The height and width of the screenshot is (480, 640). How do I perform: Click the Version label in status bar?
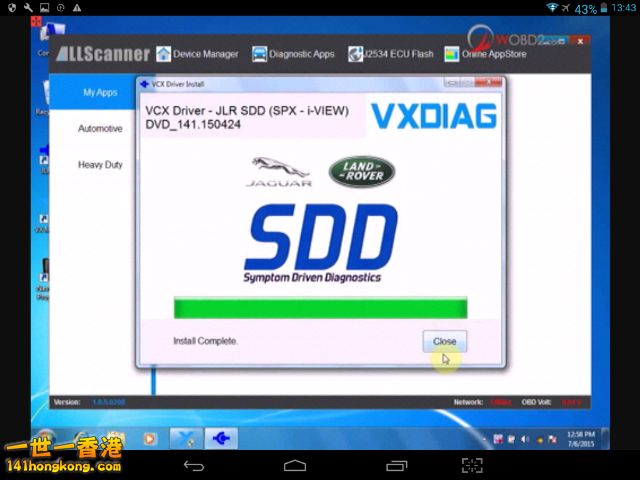[67, 402]
